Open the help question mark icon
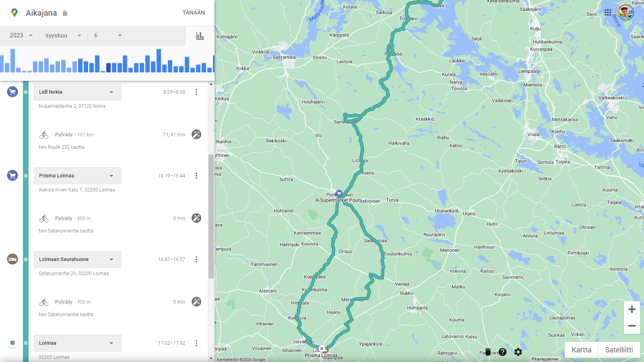 [x=502, y=352]
